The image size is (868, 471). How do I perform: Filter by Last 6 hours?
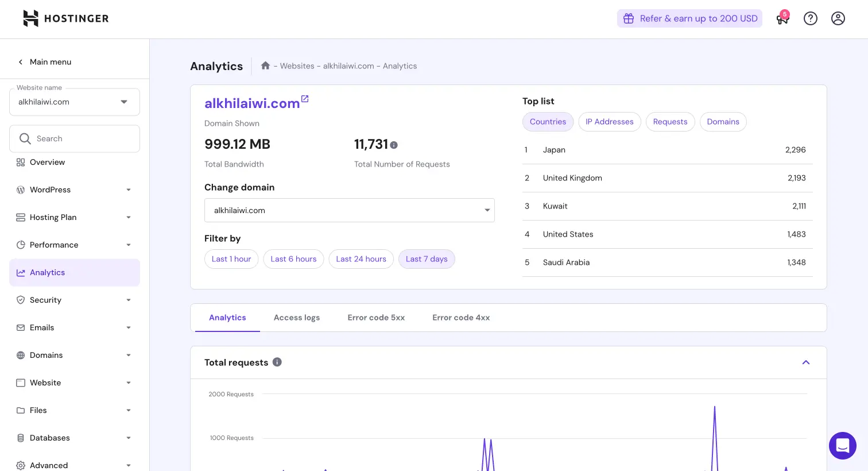293,259
